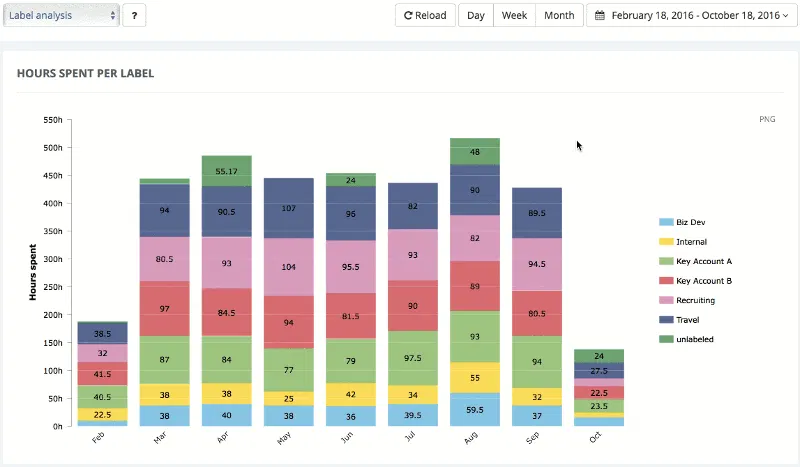Click the Biz Dev blue color swatch
800x467 pixels.
coord(666,222)
